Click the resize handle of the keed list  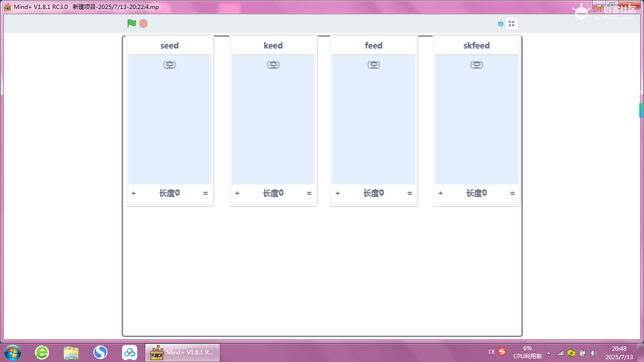309,193
